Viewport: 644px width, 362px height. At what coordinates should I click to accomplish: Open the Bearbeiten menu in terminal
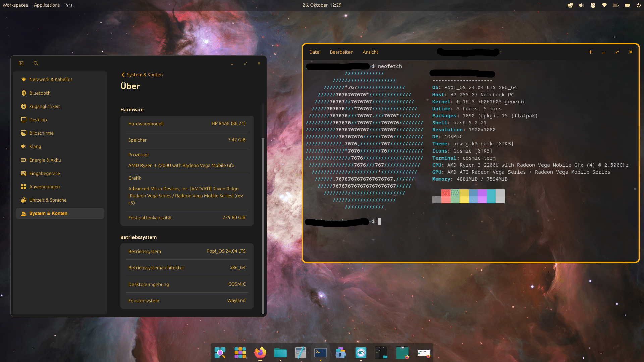point(341,52)
